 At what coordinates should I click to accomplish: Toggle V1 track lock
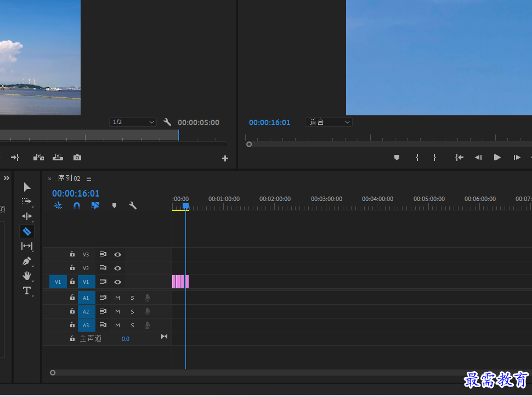72,282
